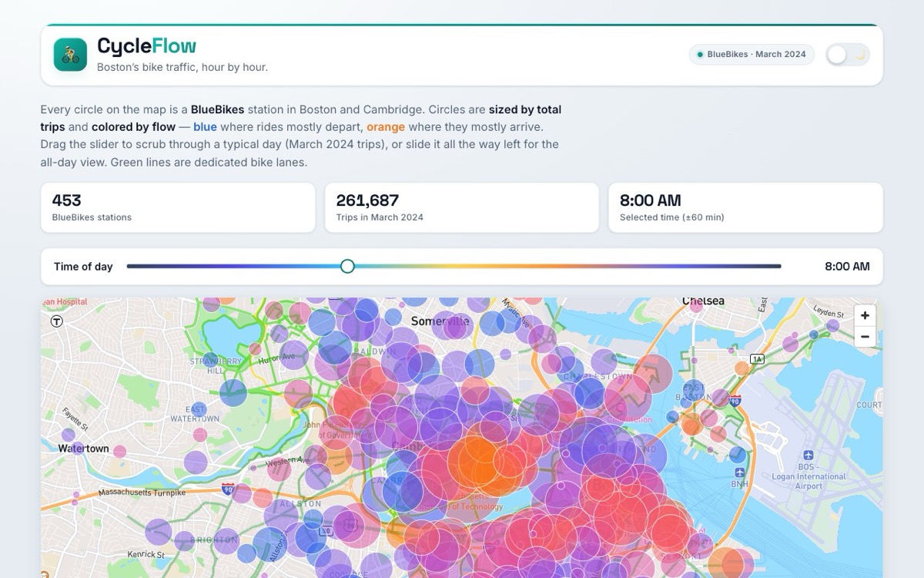Click the 'Boston's bike traffic, hour by hour' tagline

point(182,67)
